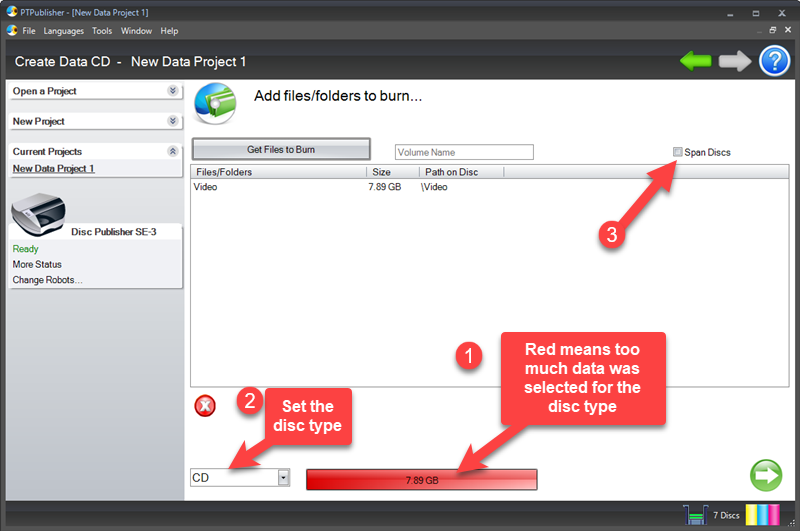Enable the Span Discs checkbox
This screenshot has width=800, height=531.
(678, 152)
